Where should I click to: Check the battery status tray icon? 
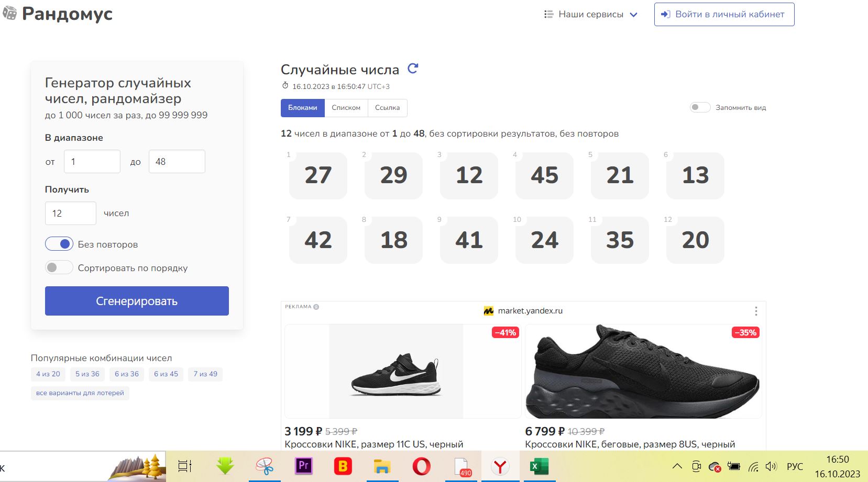[x=734, y=466]
